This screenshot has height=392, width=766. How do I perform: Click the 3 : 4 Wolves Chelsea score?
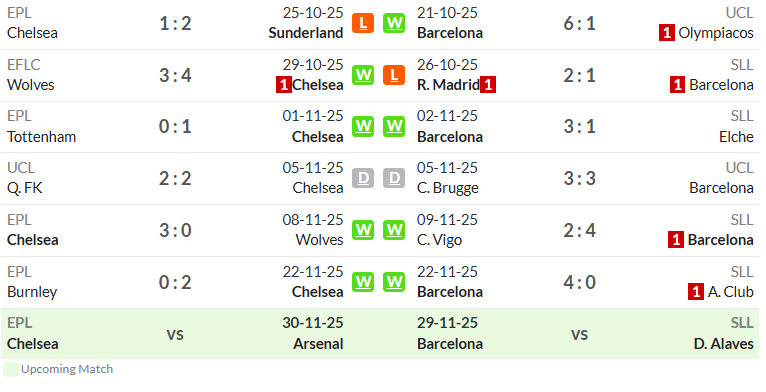(175, 75)
